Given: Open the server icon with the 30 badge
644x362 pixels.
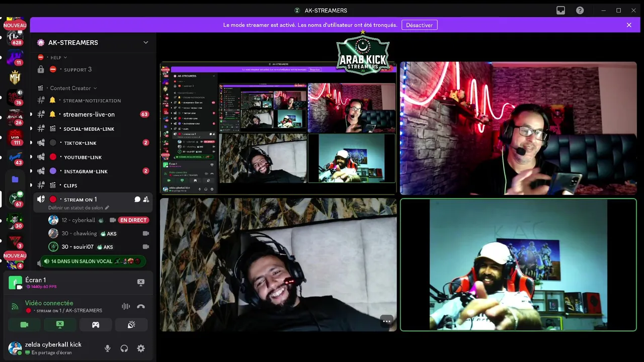Looking at the screenshot, I should (16, 221).
